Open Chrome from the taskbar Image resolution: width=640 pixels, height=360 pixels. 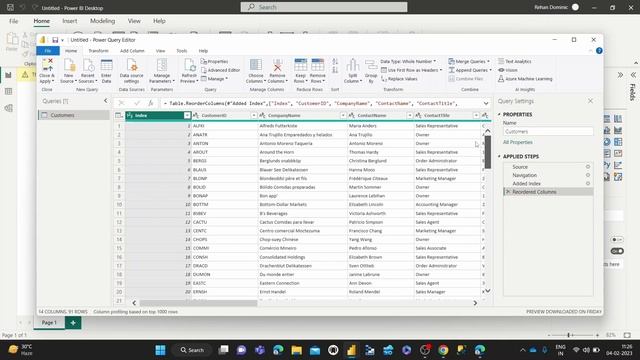click(x=443, y=350)
